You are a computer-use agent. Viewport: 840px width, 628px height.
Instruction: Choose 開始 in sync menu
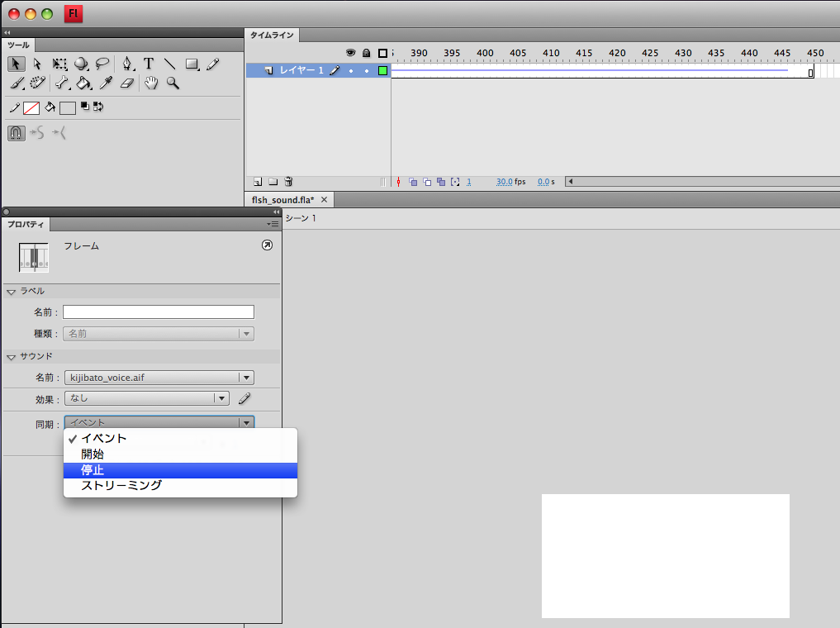pyautogui.click(x=180, y=454)
